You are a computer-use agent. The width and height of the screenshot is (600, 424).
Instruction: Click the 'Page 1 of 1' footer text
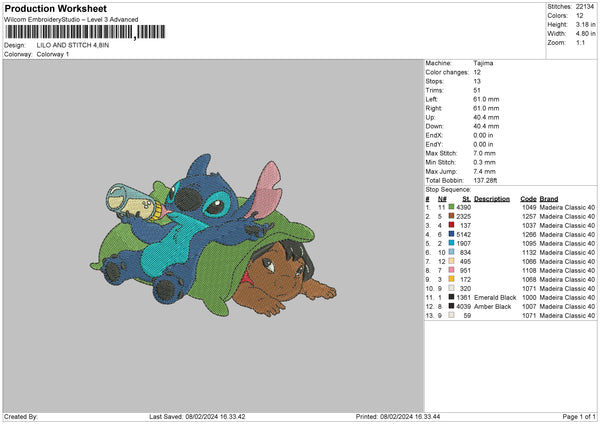tap(579, 416)
